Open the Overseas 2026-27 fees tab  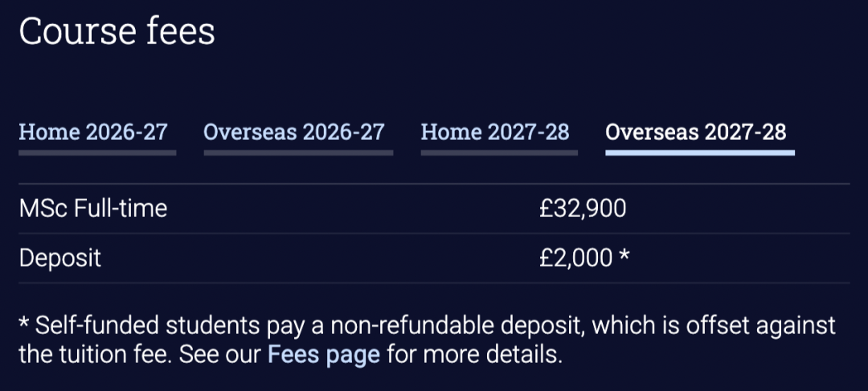(x=294, y=132)
